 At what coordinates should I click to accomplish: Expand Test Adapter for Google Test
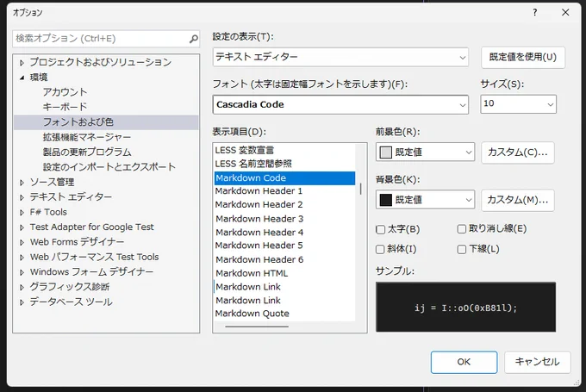pos(22,227)
